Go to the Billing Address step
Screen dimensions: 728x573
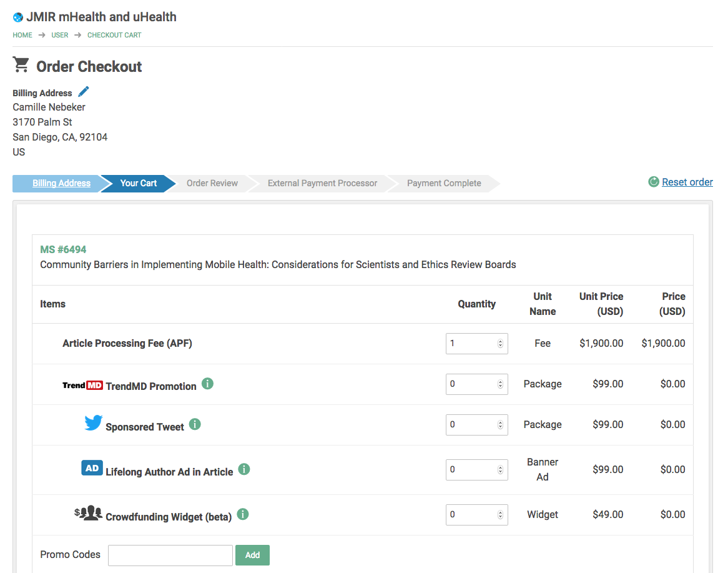click(61, 183)
